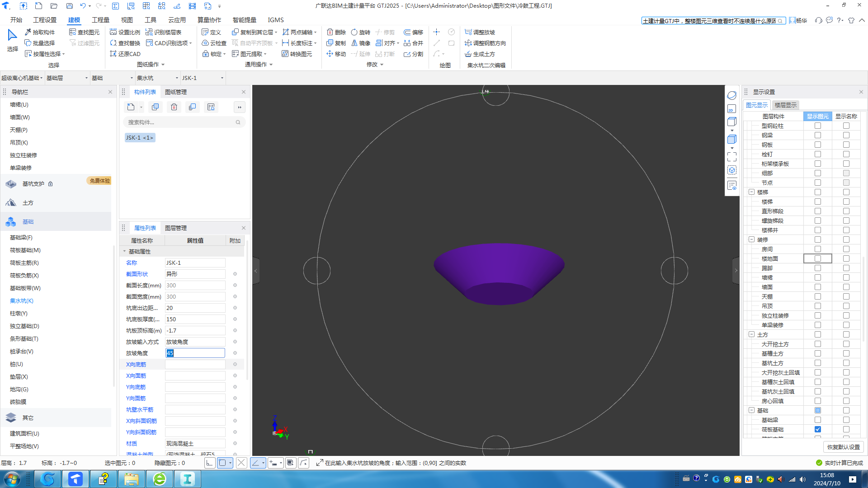868x488 pixels.
Task: Click the new component icon in 构件列表
Action: pyautogui.click(x=131, y=107)
